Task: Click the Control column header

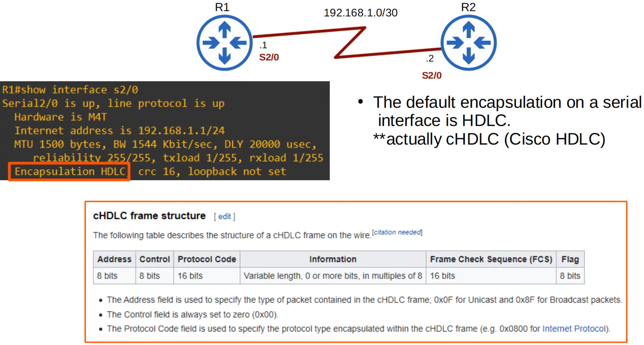Action: pos(154,259)
